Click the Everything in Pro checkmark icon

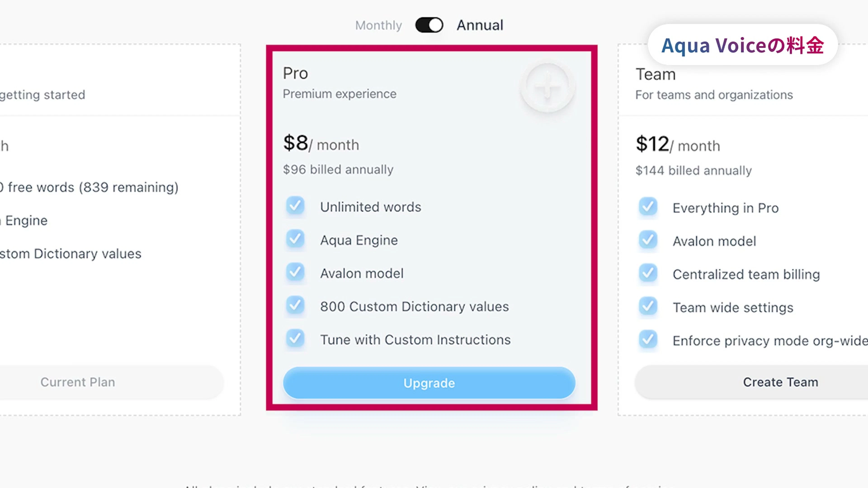[648, 206]
